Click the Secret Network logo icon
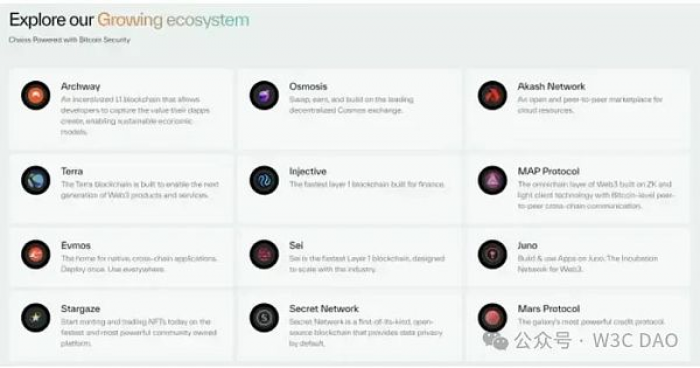The image size is (700, 368). tap(264, 318)
